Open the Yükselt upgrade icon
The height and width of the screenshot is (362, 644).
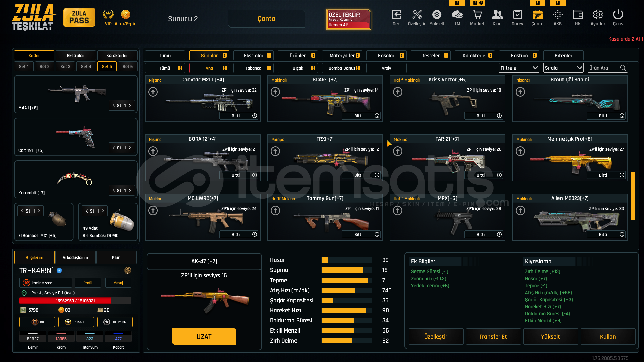point(437,15)
